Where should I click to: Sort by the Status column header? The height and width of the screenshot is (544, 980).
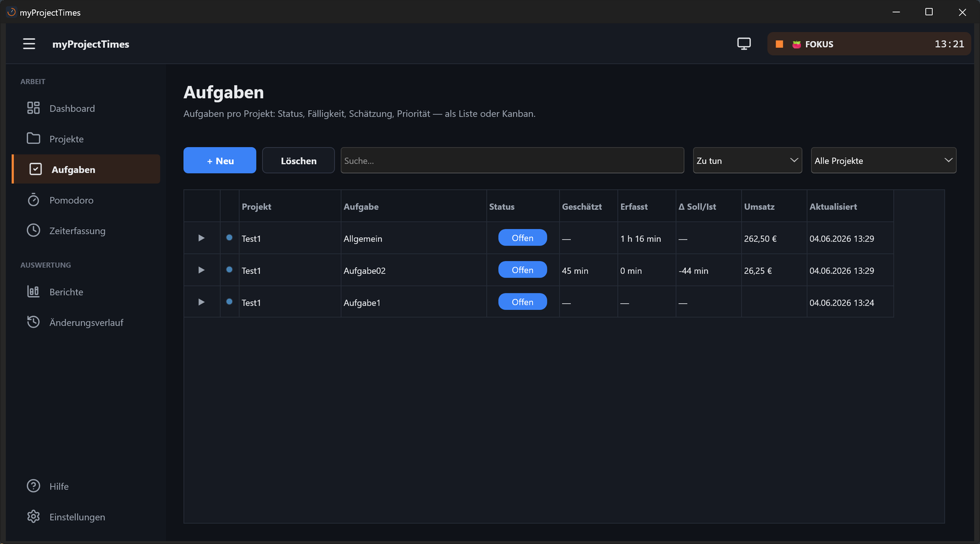[523, 206]
